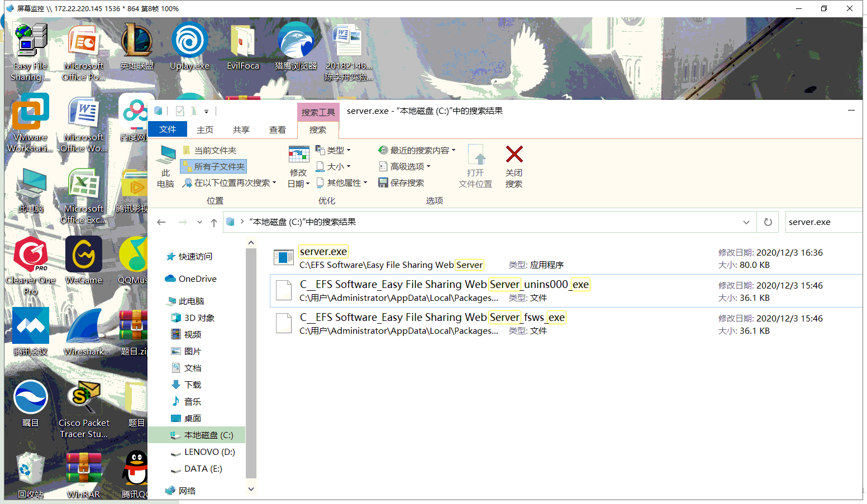867x504 pixels.
Task: Open VMware Workstation desktop icon
Action: [30, 123]
